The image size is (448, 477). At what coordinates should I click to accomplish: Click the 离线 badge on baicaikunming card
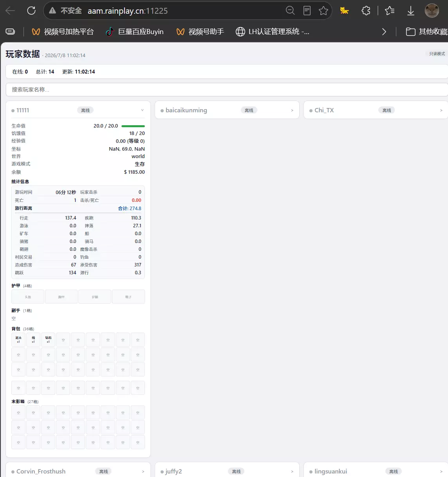(x=249, y=110)
